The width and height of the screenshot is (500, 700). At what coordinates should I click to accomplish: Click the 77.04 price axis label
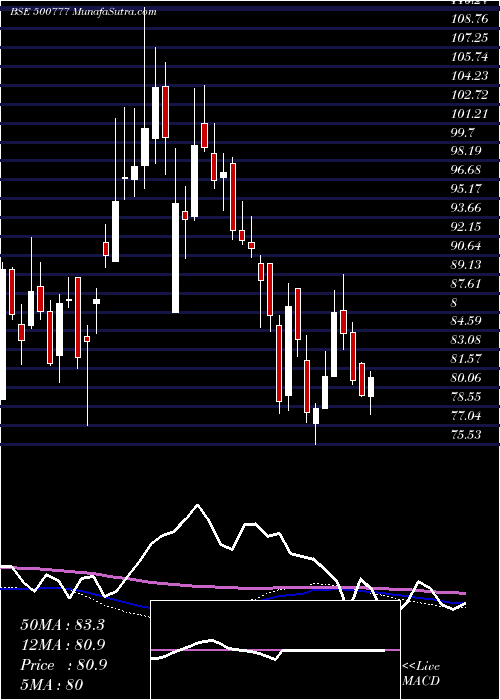(467, 416)
